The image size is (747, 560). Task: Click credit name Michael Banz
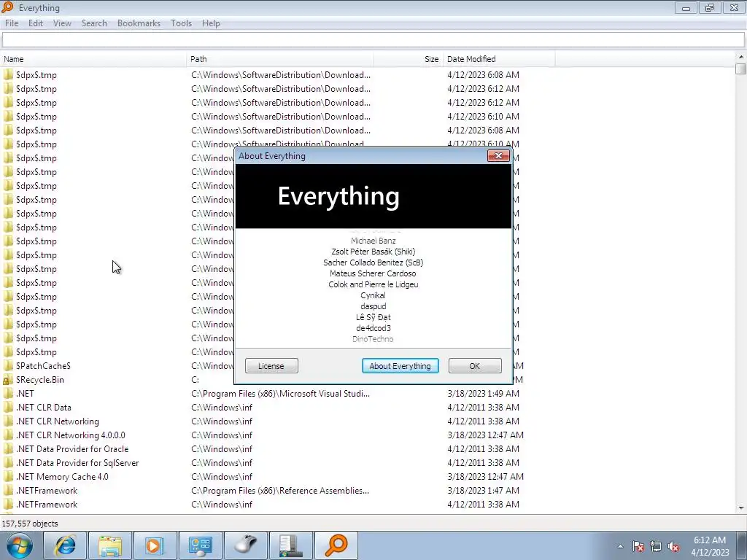(x=373, y=241)
